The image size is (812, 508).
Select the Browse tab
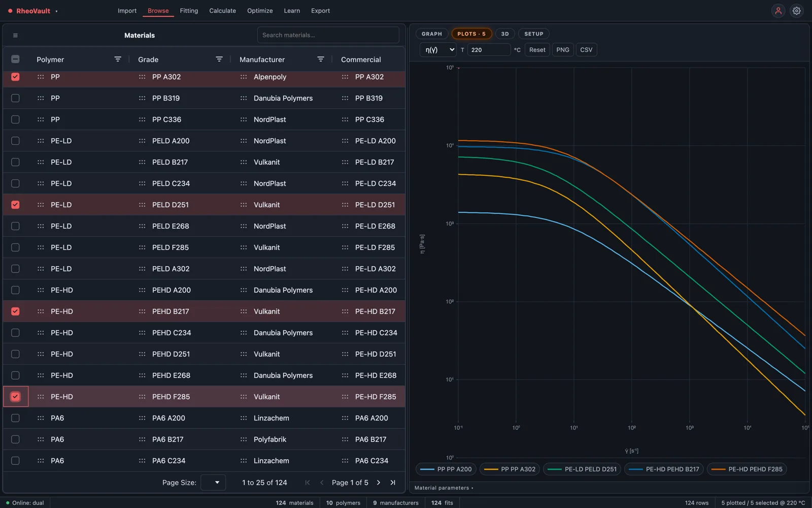click(x=158, y=11)
